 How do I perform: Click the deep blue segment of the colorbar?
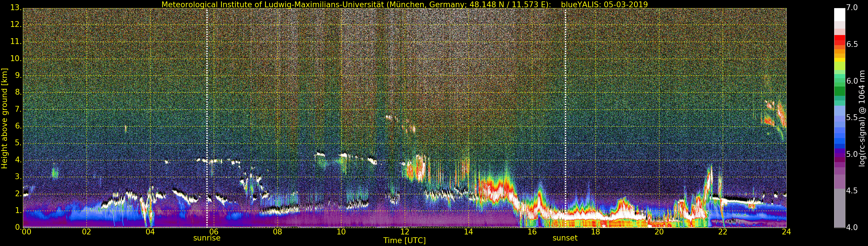coord(839,146)
